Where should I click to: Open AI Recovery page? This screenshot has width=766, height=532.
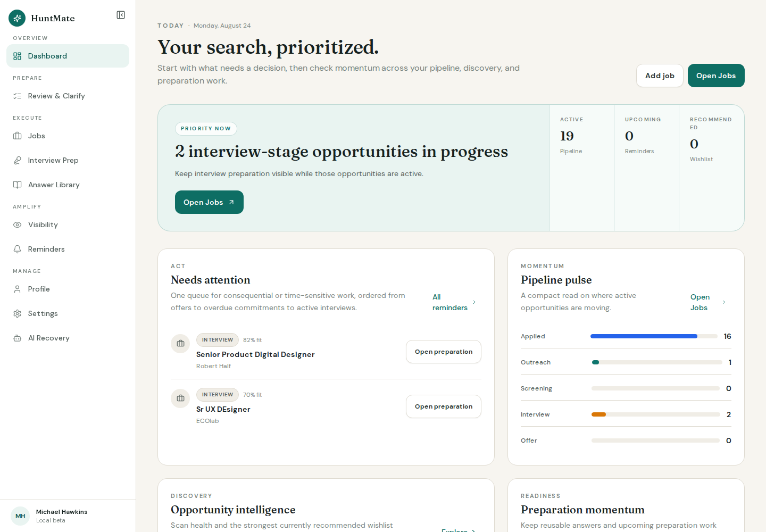(x=68, y=338)
